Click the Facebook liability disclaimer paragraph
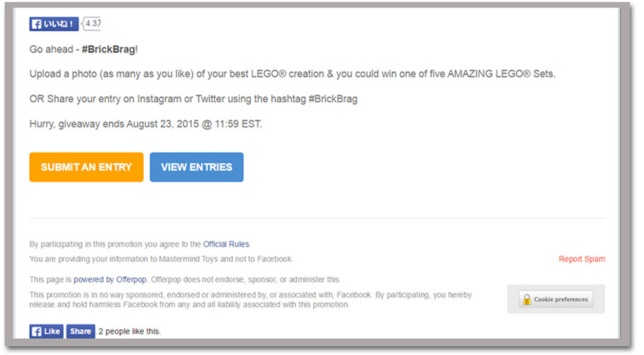This screenshot has width=644, height=355. point(251,299)
